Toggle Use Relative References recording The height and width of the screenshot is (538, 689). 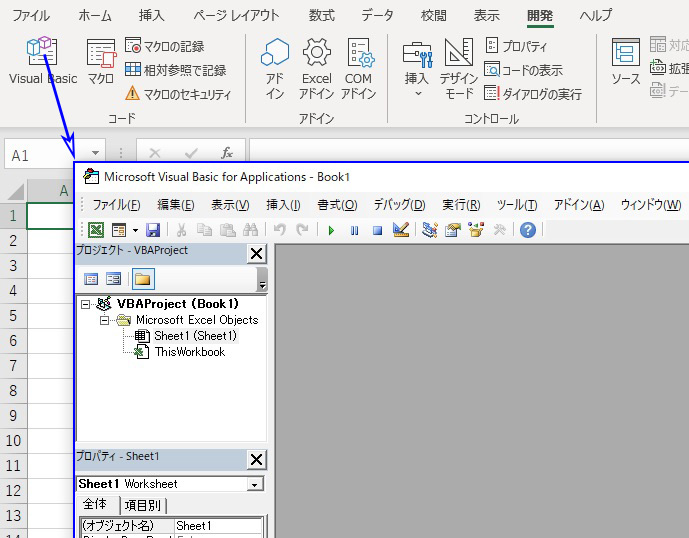[x=176, y=70]
